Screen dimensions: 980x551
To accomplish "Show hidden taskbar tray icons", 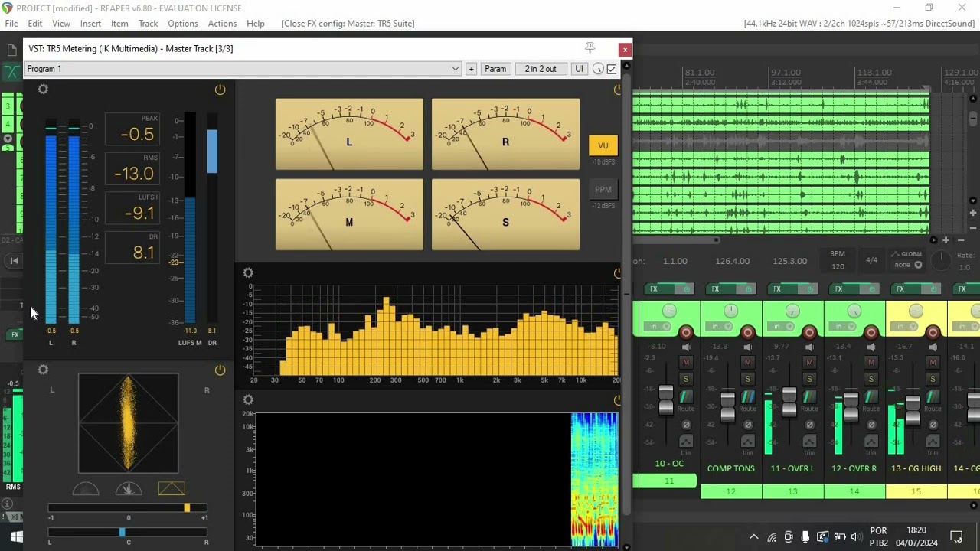I will 754,537.
